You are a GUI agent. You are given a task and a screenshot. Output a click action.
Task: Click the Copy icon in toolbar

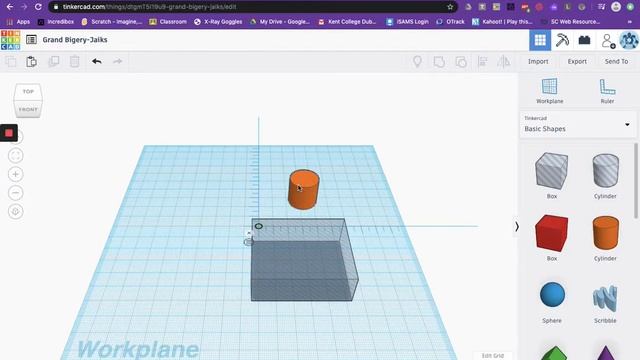(x=11, y=62)
